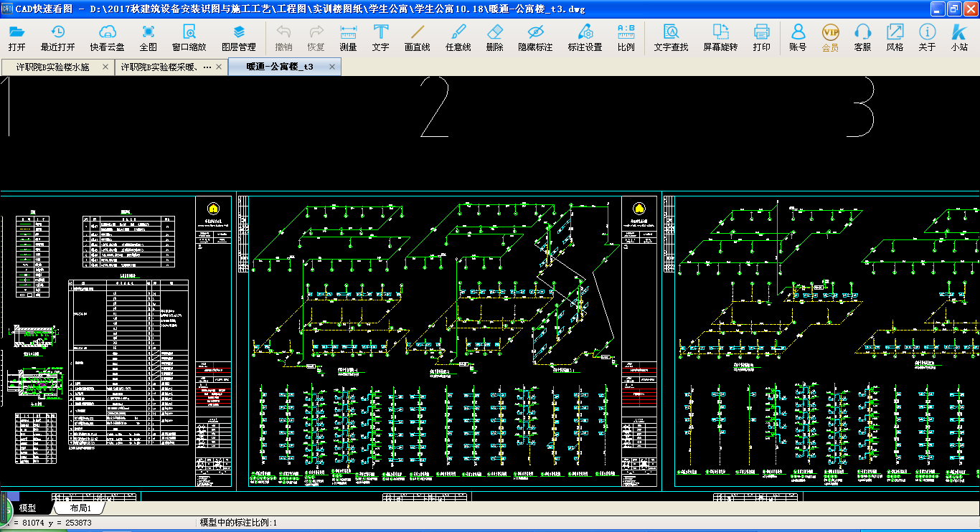Contact 客服 customer service
Viewport: 980px width, 532px height.
click(x=862, y=38)
